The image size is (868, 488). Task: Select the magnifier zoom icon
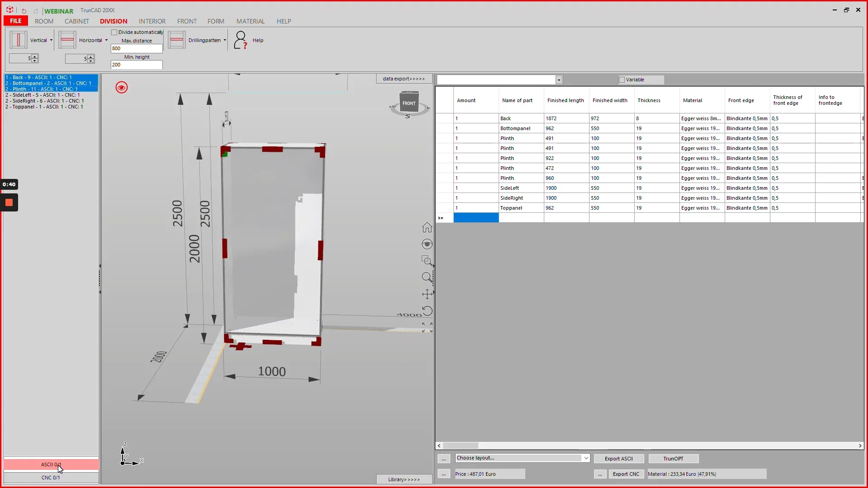click(x=427, y=277)
